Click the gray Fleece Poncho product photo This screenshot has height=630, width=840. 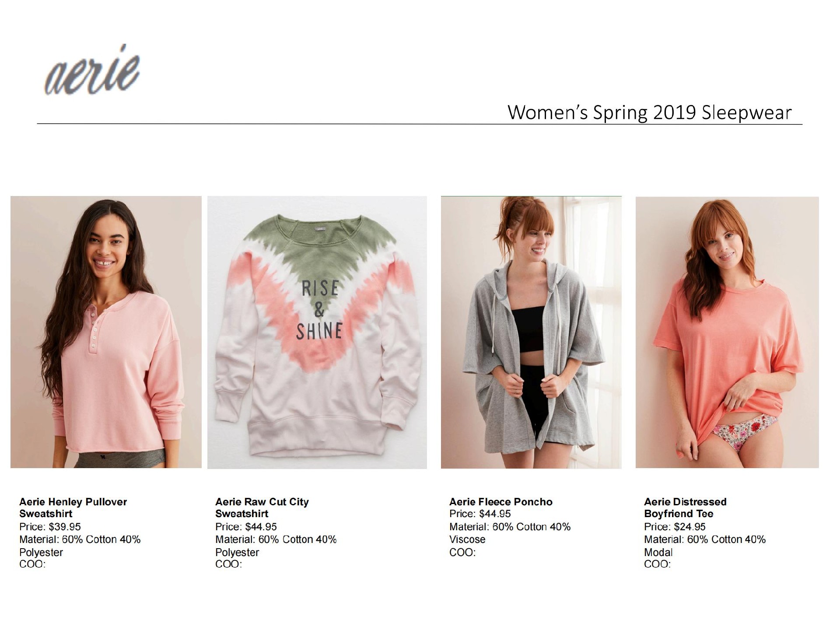tap(531, 332)
